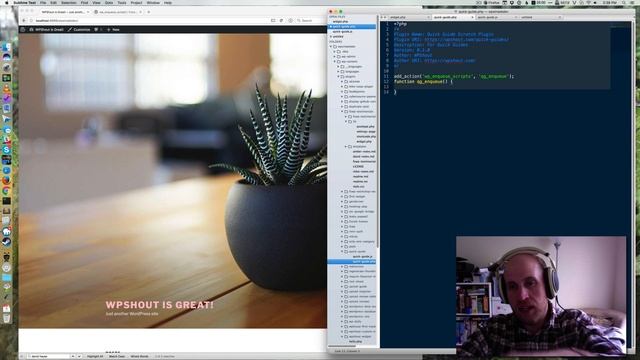Open the Project menu
This screenshot has width=640, height=360.
click(136, 2)
